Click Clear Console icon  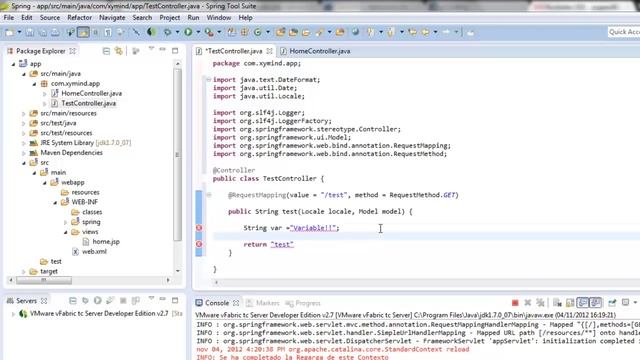557,303
